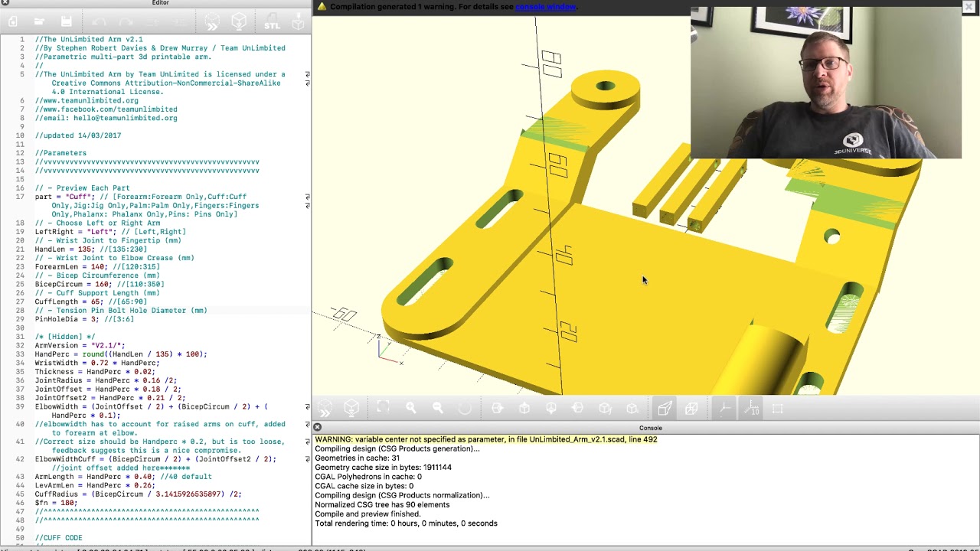This screenshot has width=980, height=551.
Task: Click the webcam video overlay thumbnail
Action: click(825, 83)
